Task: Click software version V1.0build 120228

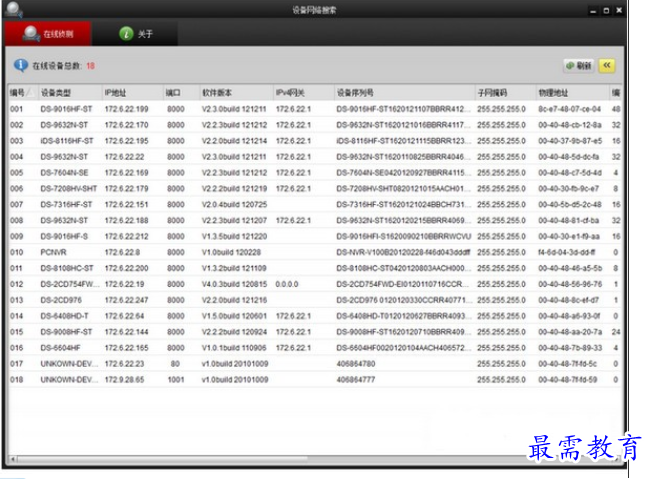Action: 231,252
